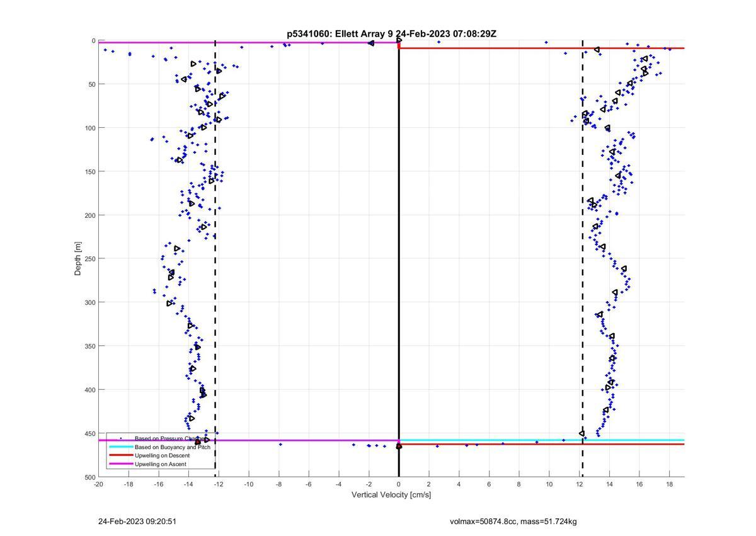The image size is (756, 536).
Task: Click the velocity axis tick label "2"
Action: 429,484
